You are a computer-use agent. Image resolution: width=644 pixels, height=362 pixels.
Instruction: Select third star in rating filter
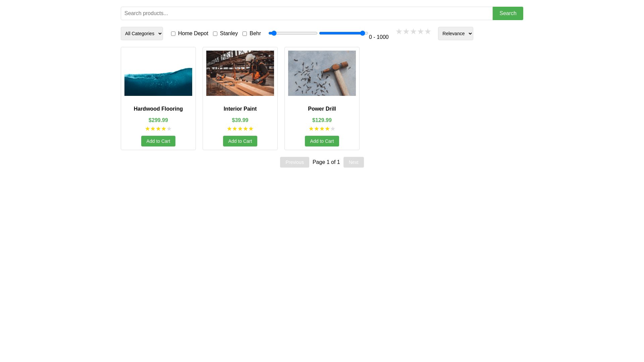tap(413, 32)
